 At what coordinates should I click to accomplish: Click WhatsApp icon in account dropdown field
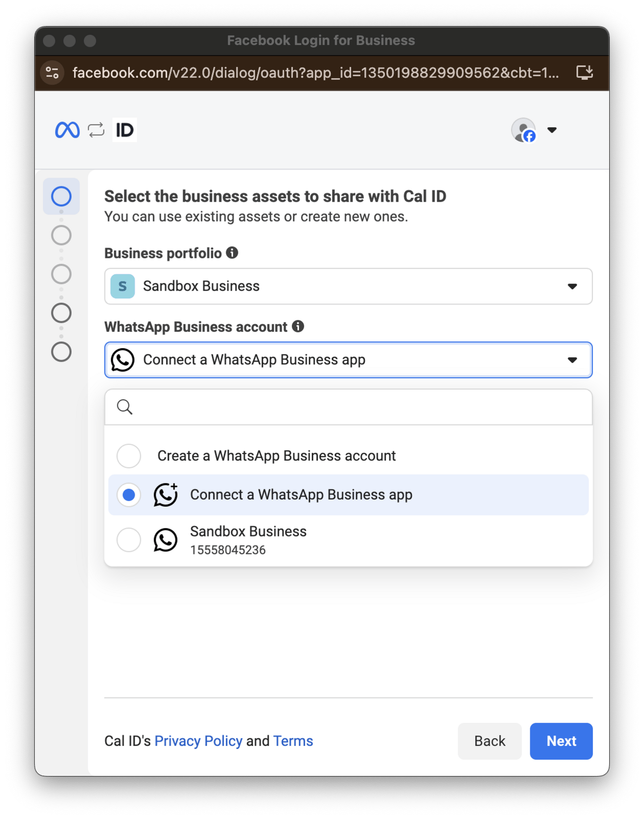(123, 360)
